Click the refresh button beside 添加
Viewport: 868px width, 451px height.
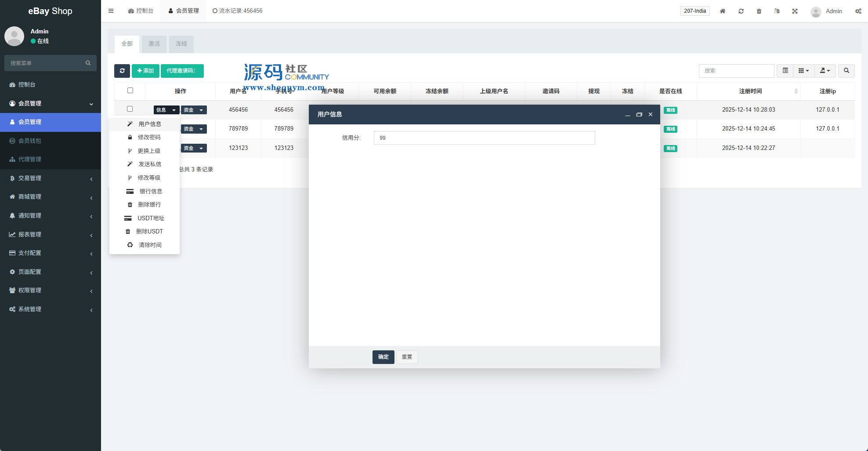tap(122, 71)
